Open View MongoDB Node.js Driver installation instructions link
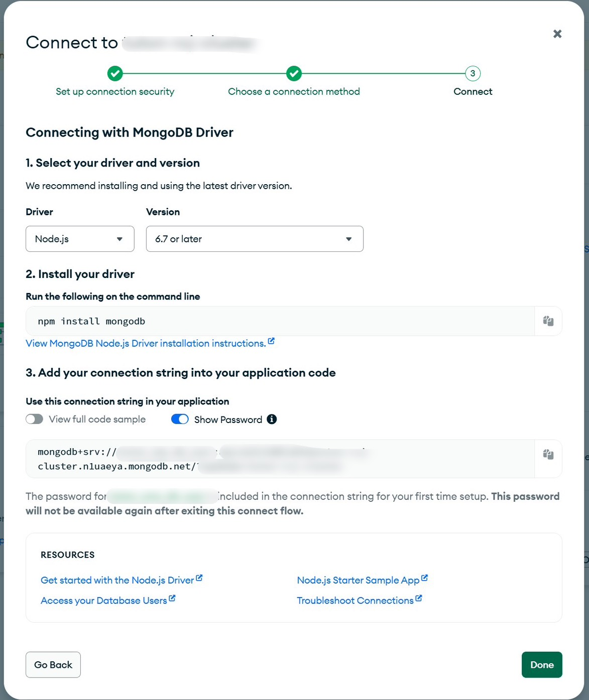 point(150,343)
